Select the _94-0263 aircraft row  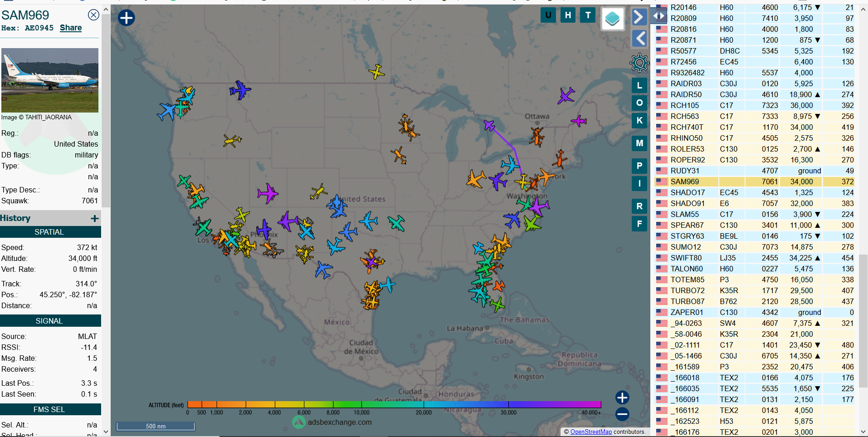(755, 323)
